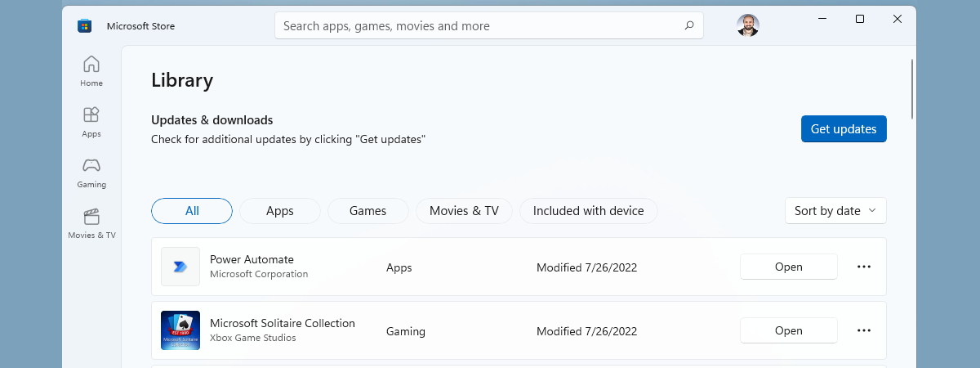Expand the Sort by date dropdown
This screenshot has height=368, width=980.
pos(835,211)
